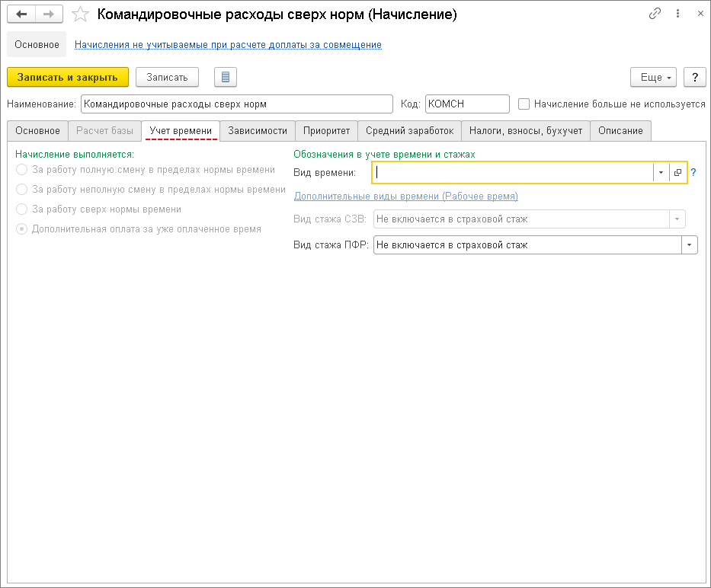Click the Записать button
Viewport: 711px width, 588px height.
click(x=167, y=77)
